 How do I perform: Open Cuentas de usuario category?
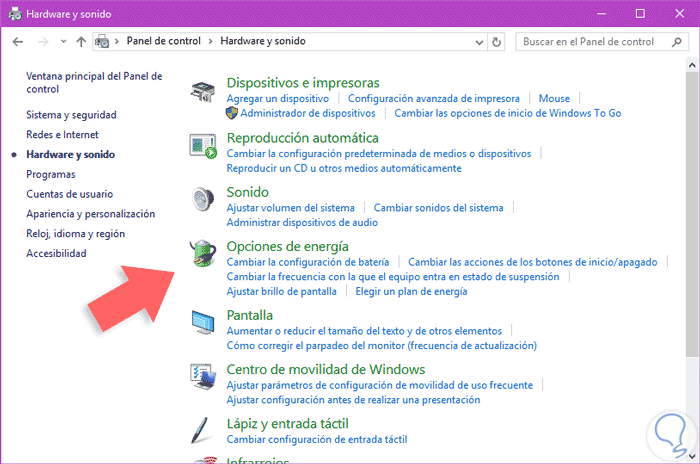70,194
